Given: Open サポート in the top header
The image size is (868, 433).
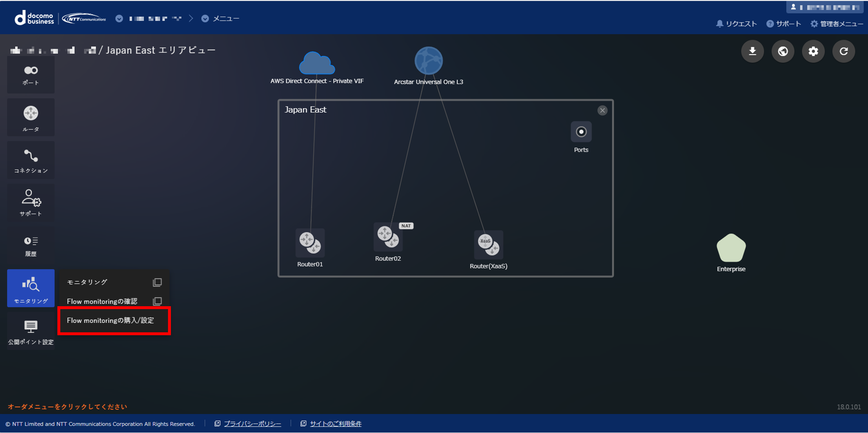Looking at the screenshot, I should (784, 24).
